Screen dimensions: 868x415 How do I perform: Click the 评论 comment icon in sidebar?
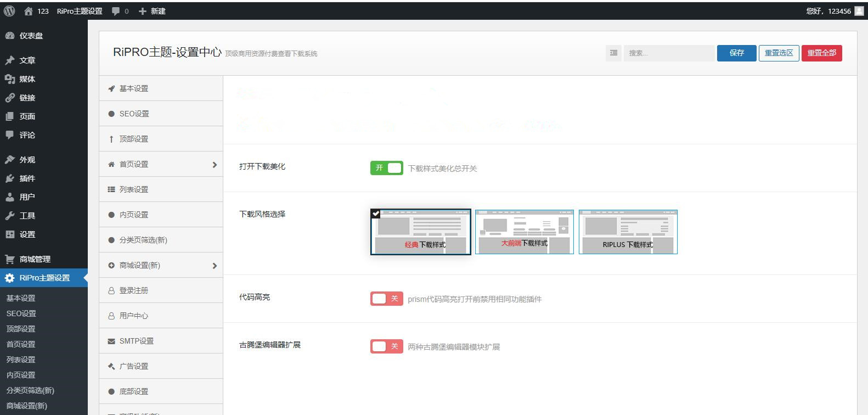tap(10, 135)
